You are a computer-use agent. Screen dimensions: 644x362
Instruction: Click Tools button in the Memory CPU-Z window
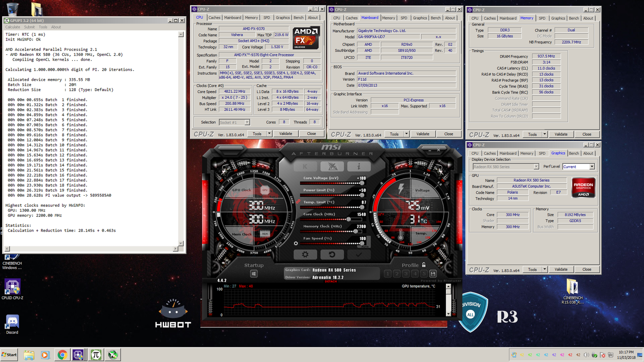pyautogui.click(x=532, y=134)
